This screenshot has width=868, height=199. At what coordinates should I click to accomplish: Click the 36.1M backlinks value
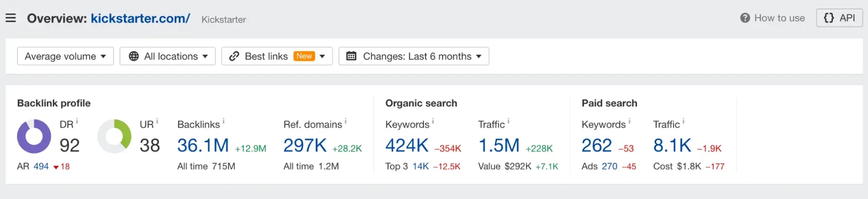[203, 146]
